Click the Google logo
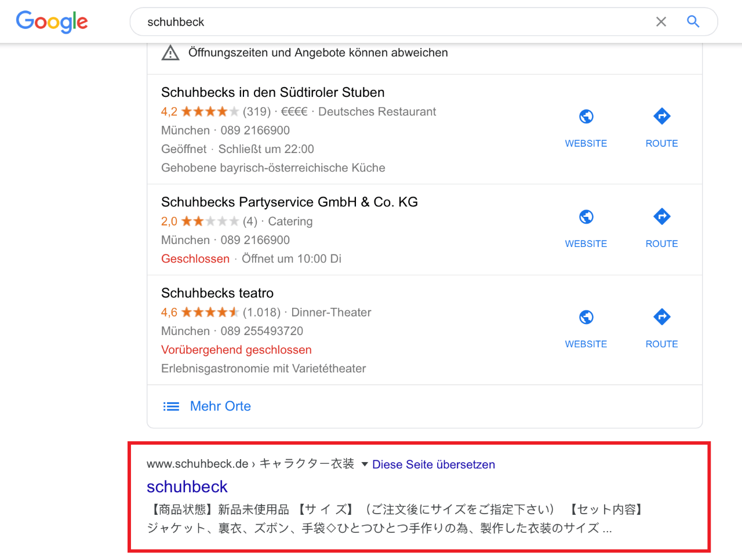The height and width of the screenshot is (560, 742). click(52, 22)
